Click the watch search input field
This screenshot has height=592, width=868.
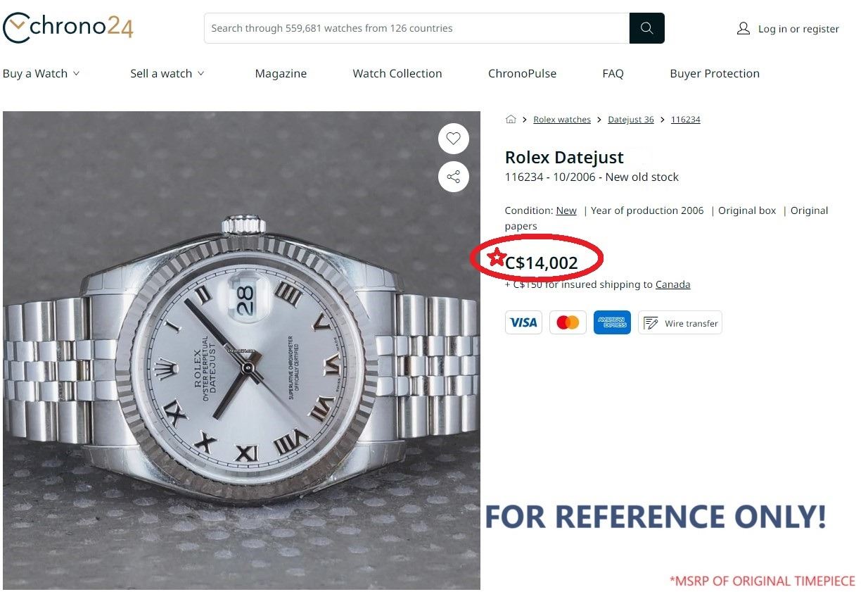(416, 29)
